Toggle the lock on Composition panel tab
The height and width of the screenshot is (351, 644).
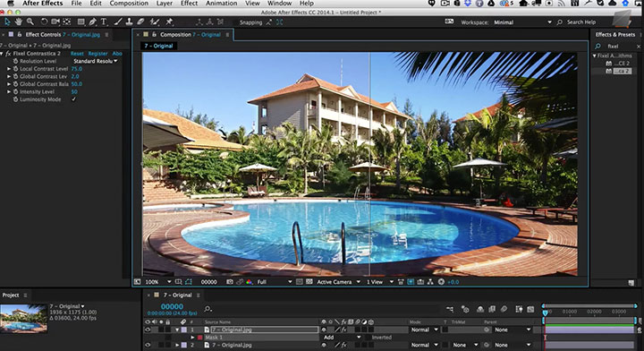(155, 35)
